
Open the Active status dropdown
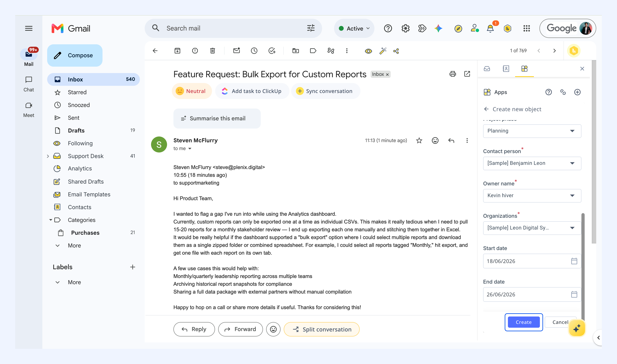354,29
